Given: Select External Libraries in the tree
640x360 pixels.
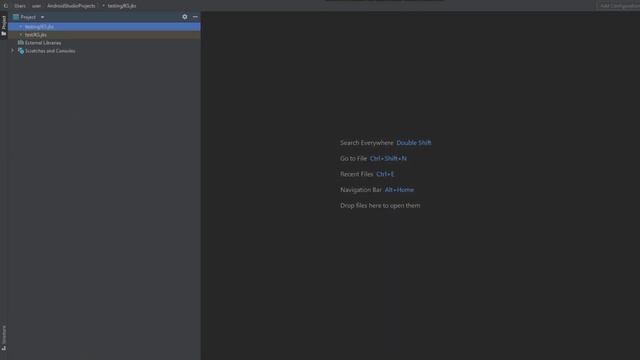Looking at the screenshot, I should pyautogui.click(x=43, y=43).
